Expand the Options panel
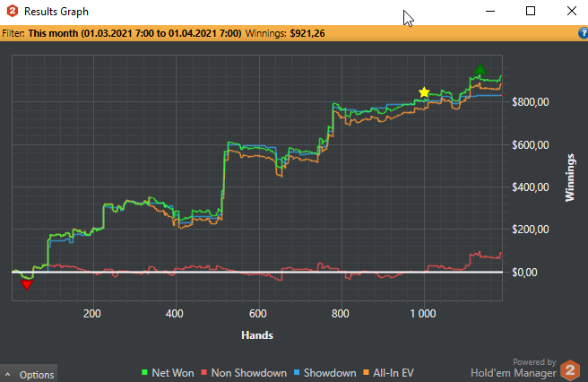This screenshot has width=588, height=382. [29, 375]
